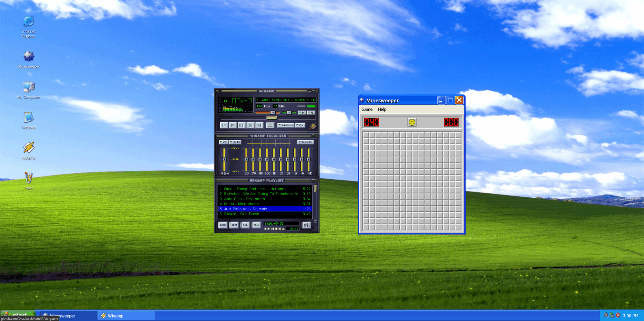Screen dimensions: 644x321
Task: Click the Winamp eject/open file button
Action: [270, 125]
